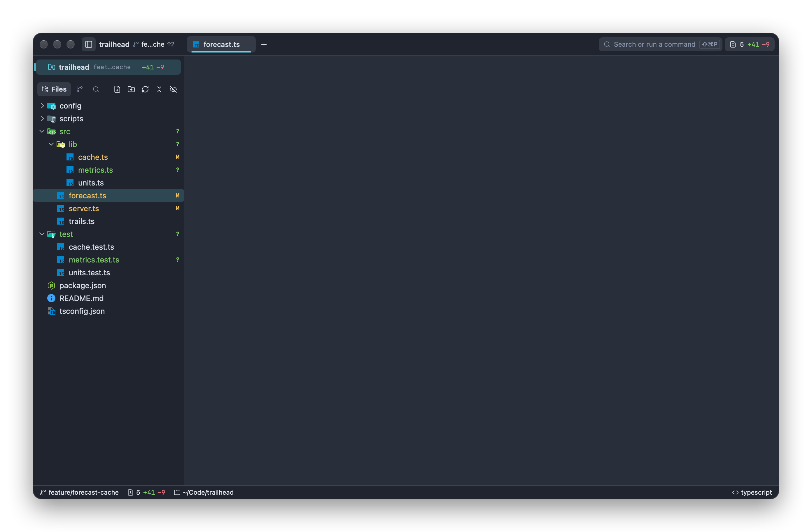Open units.test.ts file

[x=108, y=273]
